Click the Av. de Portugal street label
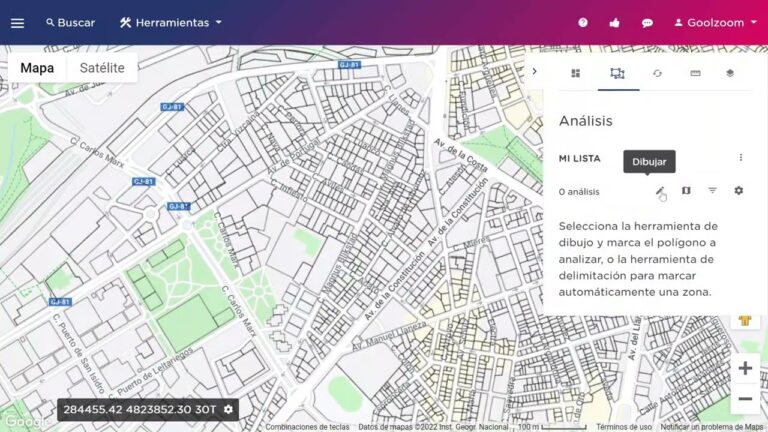This screenshot has width=768, height=432. [x=293, y=156]
